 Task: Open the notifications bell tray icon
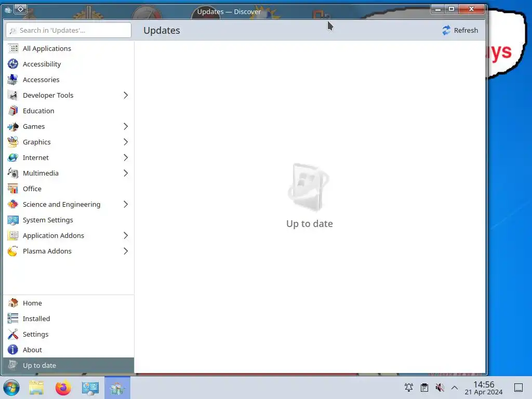coord(409,388)
